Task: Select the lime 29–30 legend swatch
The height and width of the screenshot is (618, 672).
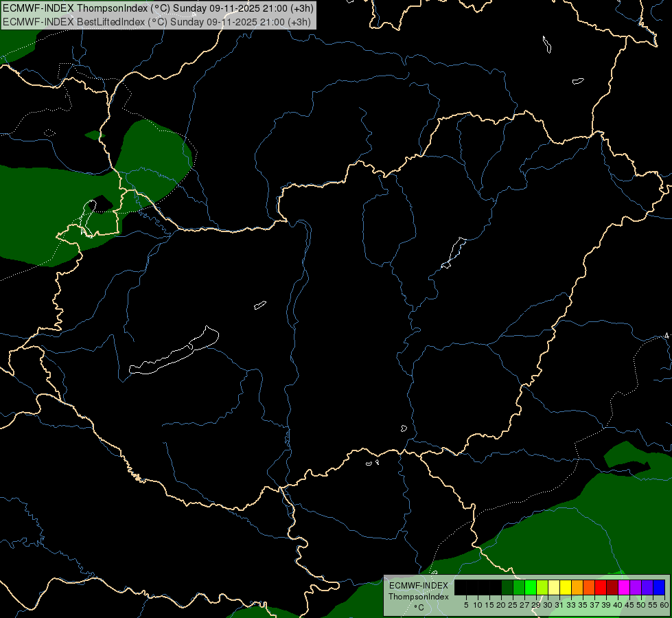Action: [x=542, y=587]
